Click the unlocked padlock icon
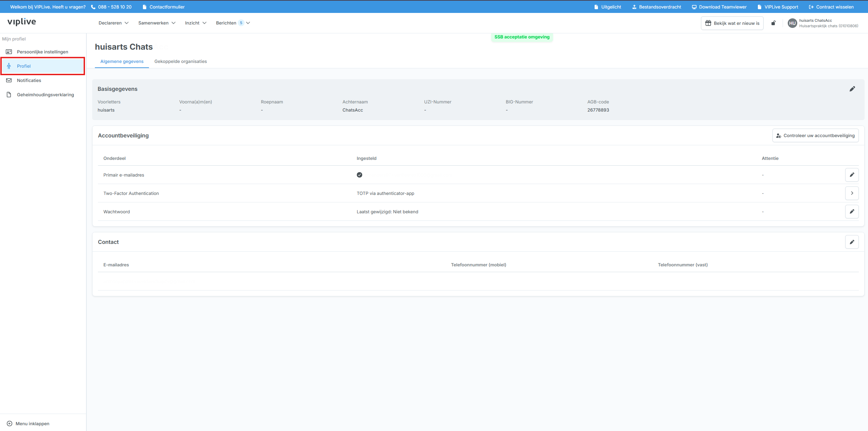Screen dimensions: 868x431 point(773,23)
